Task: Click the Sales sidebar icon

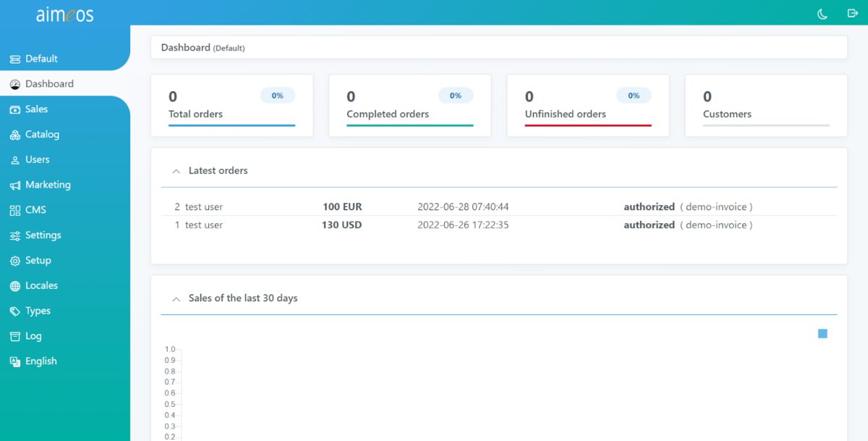Action: [x=15, y=109]
